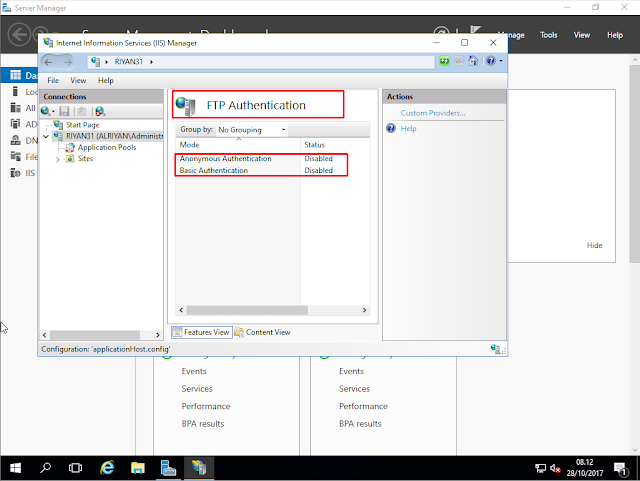Viewport: 640px width, 481px height.
Task: Open View menu in Server Manager
Action: pyautogui.click(x=582, y=35)
